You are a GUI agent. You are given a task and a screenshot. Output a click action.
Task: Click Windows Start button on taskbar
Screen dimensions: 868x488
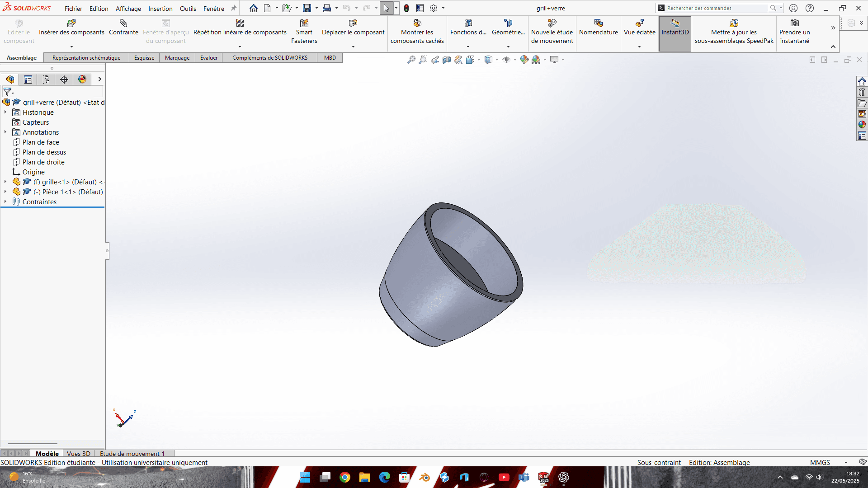coord(305,477)
